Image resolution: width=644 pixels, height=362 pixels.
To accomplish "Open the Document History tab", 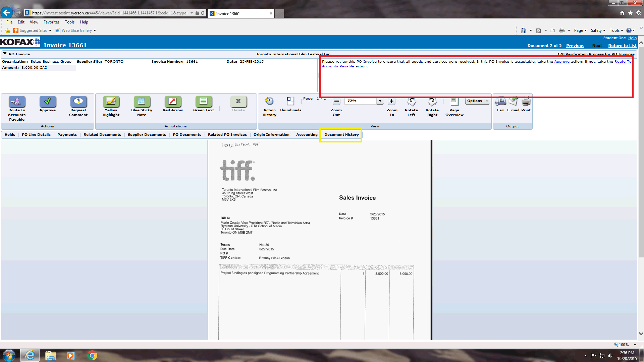I will (x=341, y=134).
